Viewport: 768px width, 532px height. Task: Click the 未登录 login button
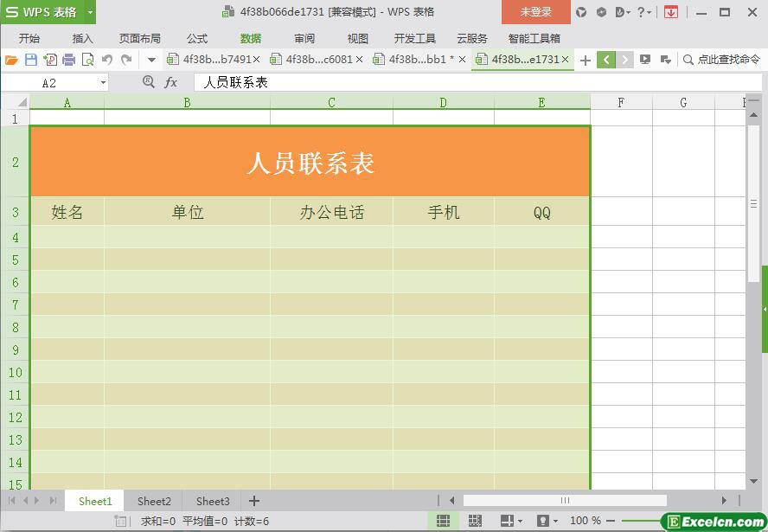pyautogui.click(x=535, y=12)
